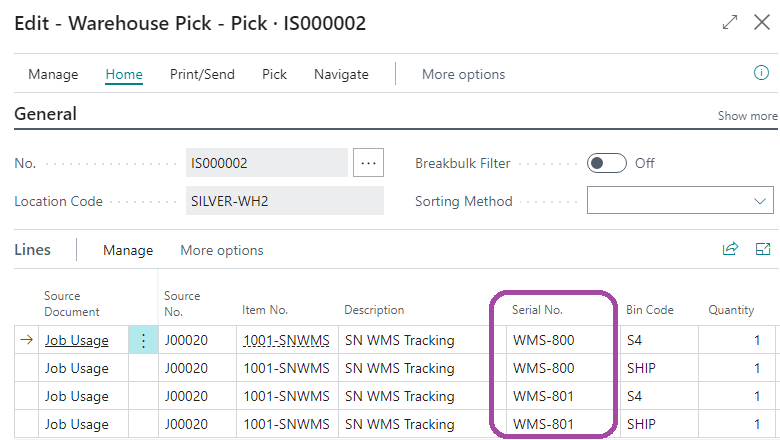Image resolution: width=780 pixels, height=440 pixels.
Task: Switch to the Home tab
Action: point(124,74)
